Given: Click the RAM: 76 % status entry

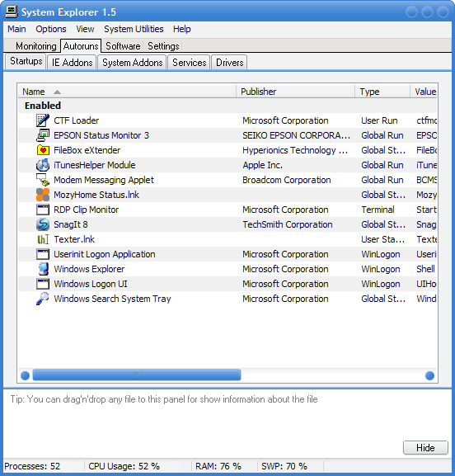Looking at the screenshot, I should point(218,466).
